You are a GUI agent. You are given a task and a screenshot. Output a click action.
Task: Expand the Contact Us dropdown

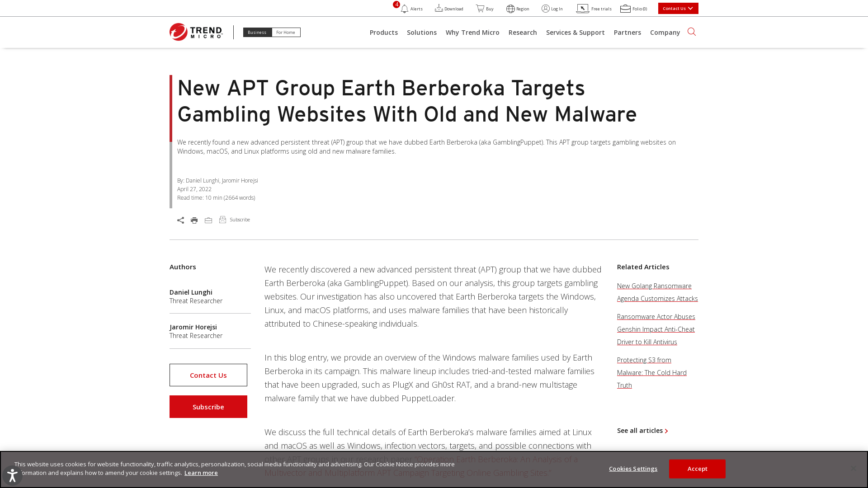(678, 9)
